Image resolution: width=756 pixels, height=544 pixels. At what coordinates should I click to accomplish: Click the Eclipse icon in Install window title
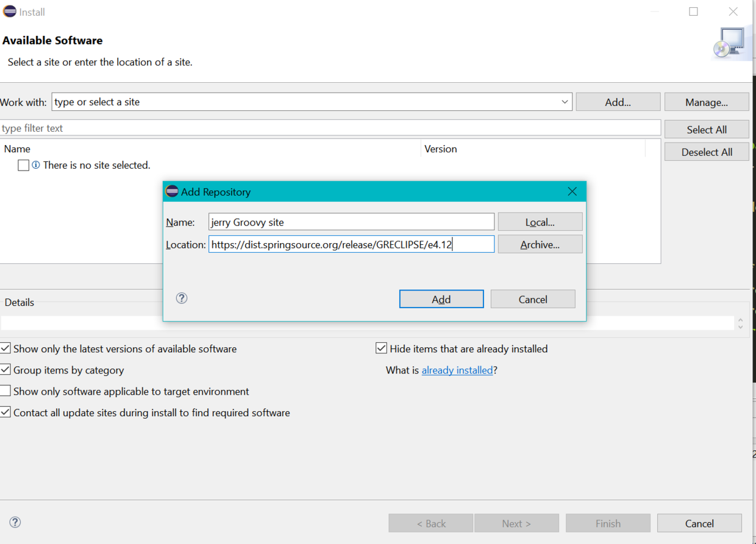[10, 12]
